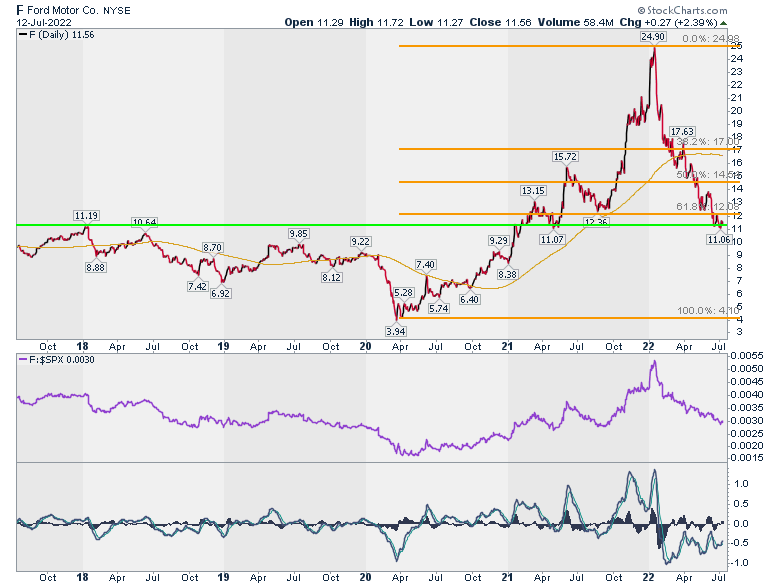Click the green up arrow after Chg
780x586 pixels.
pyautogui.click(x=723, y=23)
